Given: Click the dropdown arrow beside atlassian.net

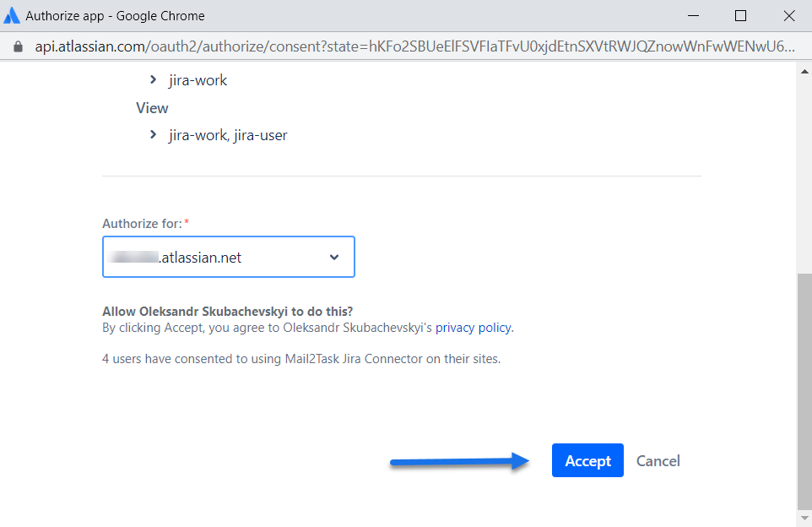Looking at the screenshot, I should [x=334, y=258].
